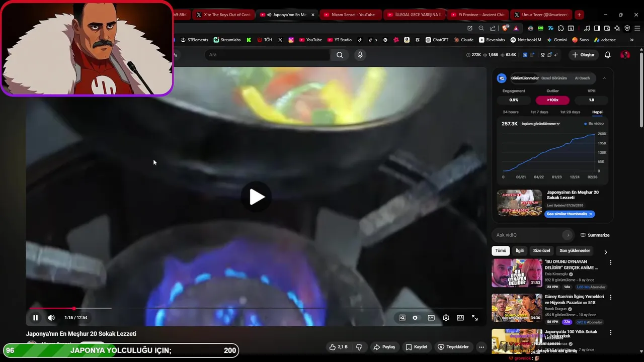This screenshot has height=362, width=644.
Task: Save the video with Kaydet
Action: coord(417,347)
